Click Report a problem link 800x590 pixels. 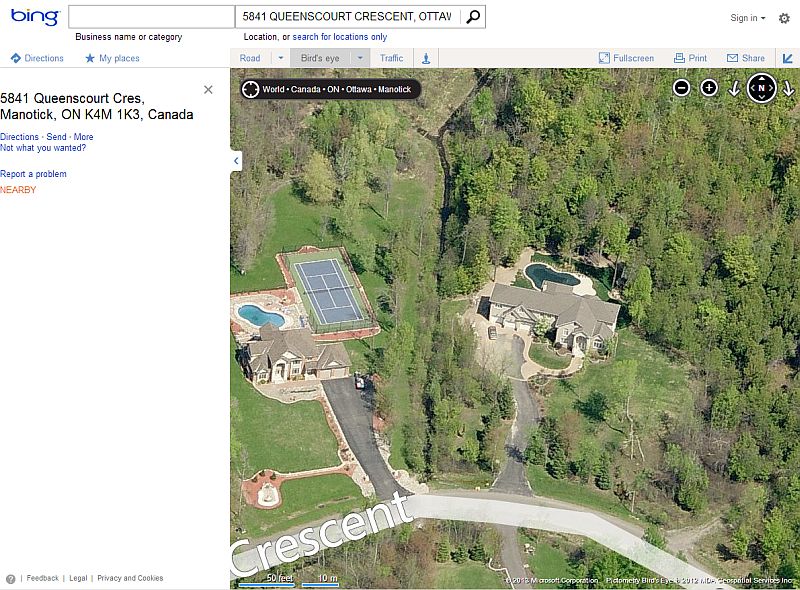[x=33, y=174]
